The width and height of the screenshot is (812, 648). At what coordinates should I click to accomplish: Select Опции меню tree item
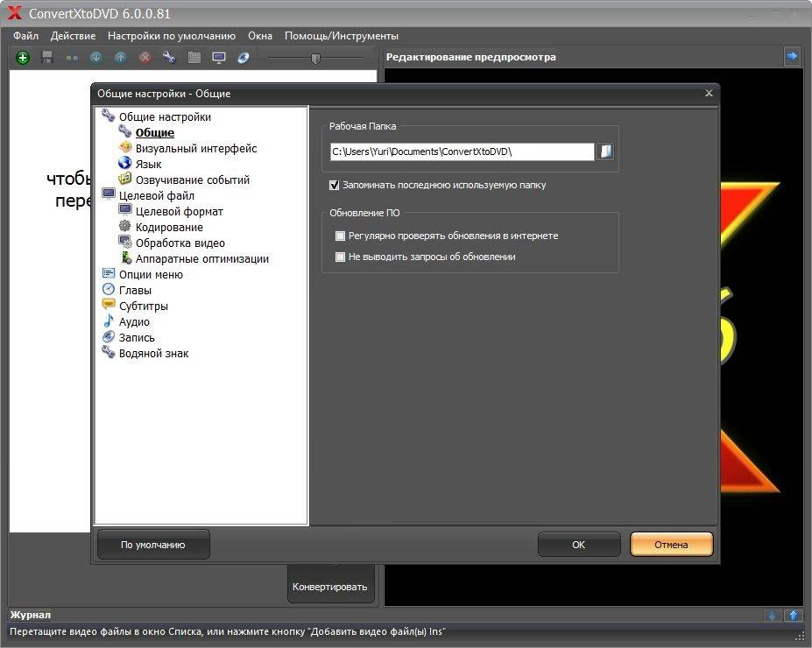point(151,275)
